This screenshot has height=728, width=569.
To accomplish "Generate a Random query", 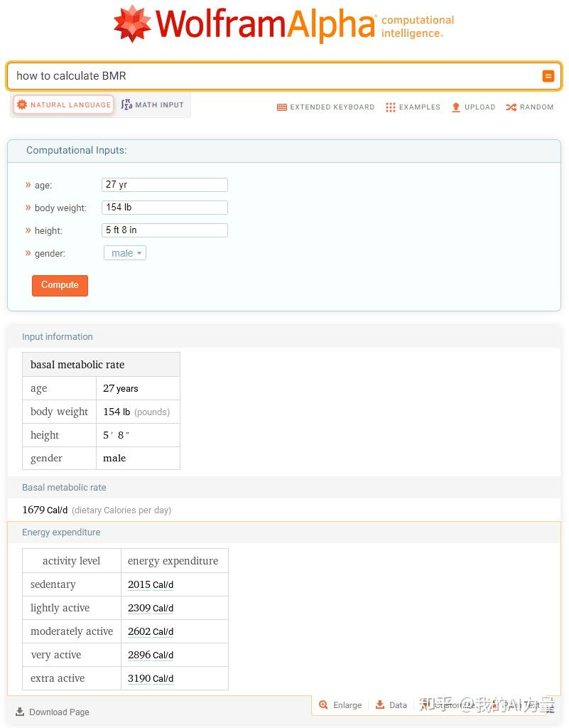I will pyautogui.click(x=529, y=107).
